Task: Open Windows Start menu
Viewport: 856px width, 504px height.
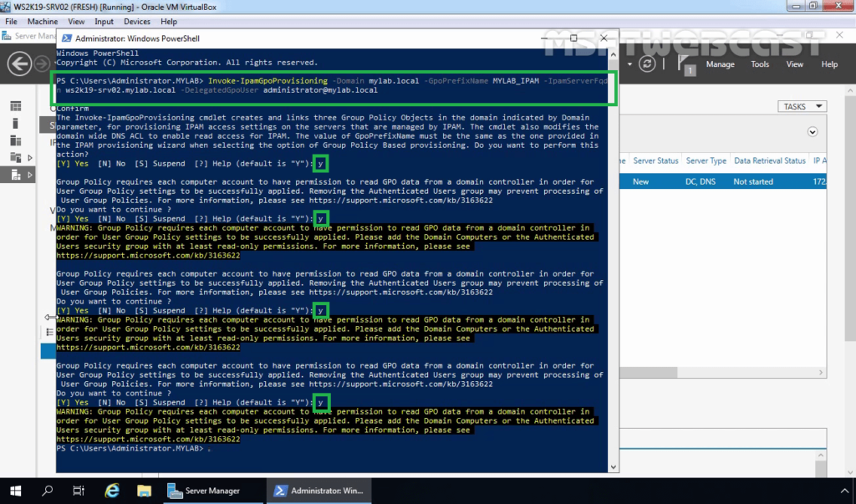Action: 15,491
